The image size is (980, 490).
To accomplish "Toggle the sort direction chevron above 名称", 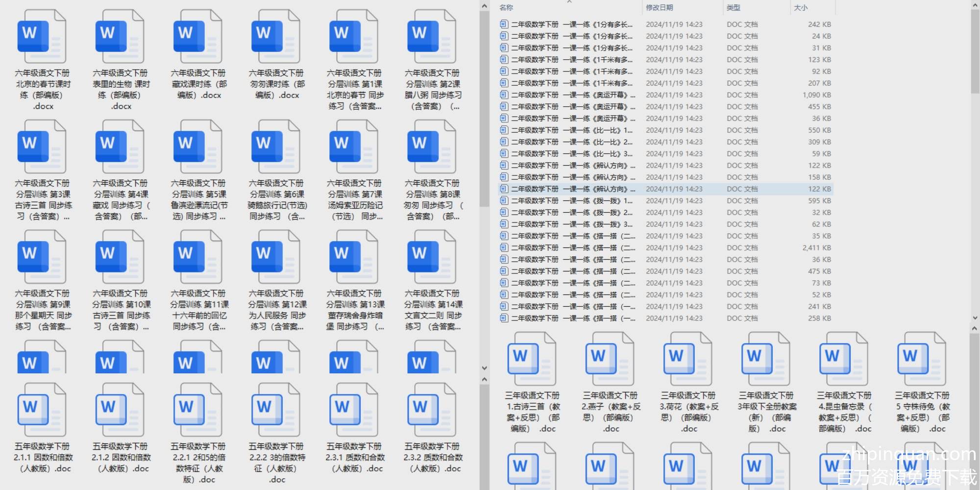I will point(569,2).
